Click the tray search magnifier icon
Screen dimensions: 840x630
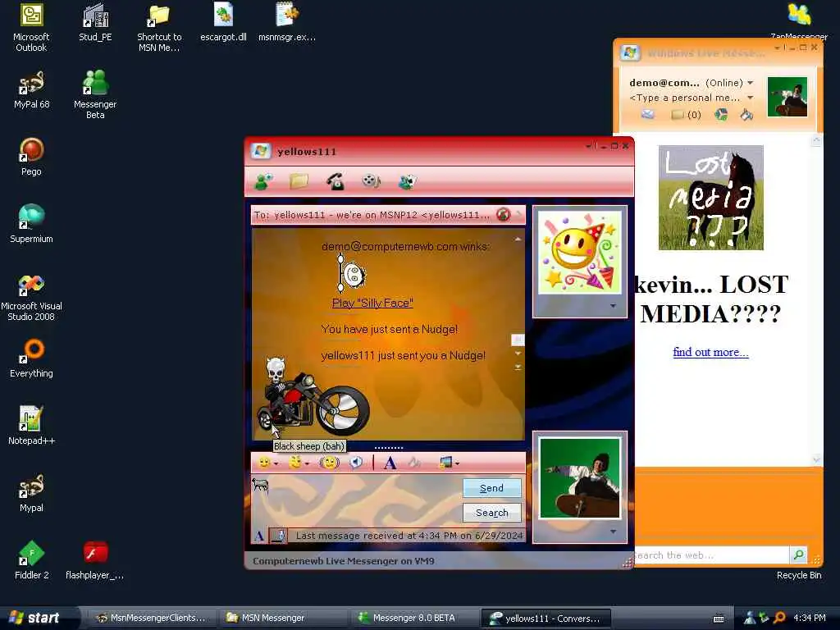(779, 618)
